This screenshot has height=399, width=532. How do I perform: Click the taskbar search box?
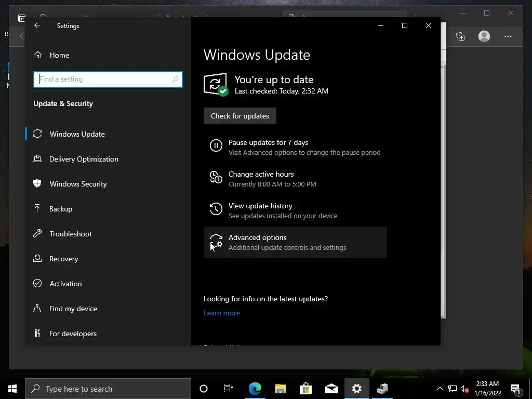pos(108,389)
